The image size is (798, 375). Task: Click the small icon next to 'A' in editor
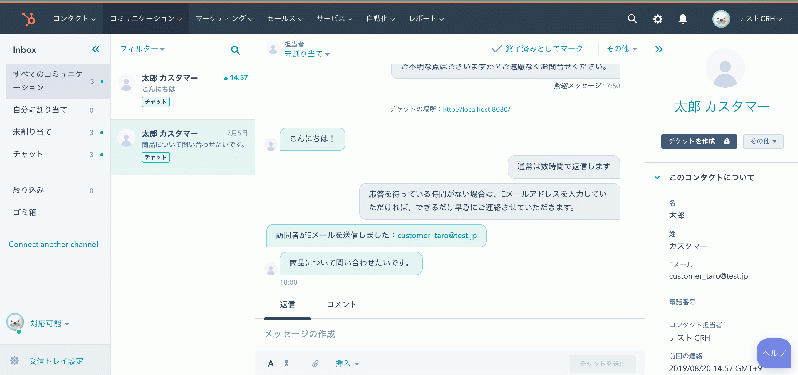[x=287, y=363]
